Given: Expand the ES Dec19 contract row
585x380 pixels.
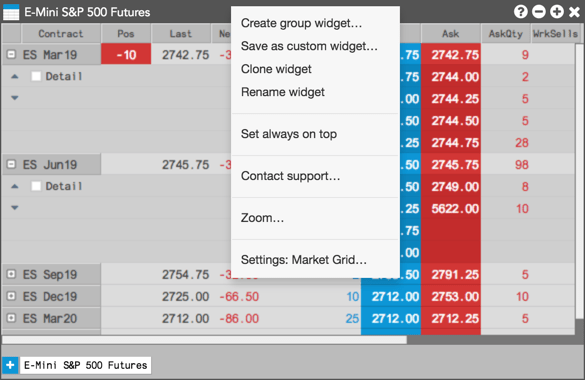Looking at the screenshot, I should click(11, 296).
